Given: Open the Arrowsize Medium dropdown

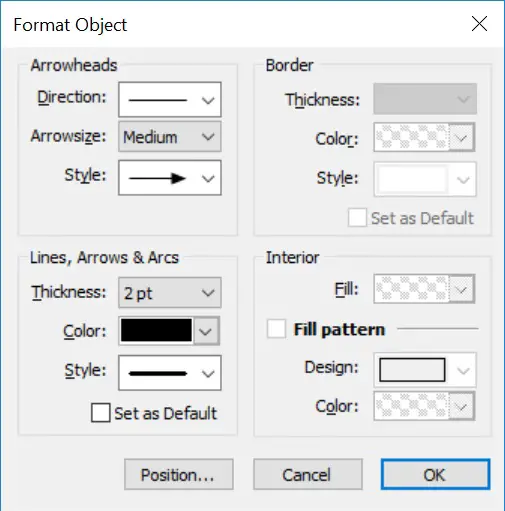Looking at the screenshot, I should pyautogui.click(x=170, y=137).
